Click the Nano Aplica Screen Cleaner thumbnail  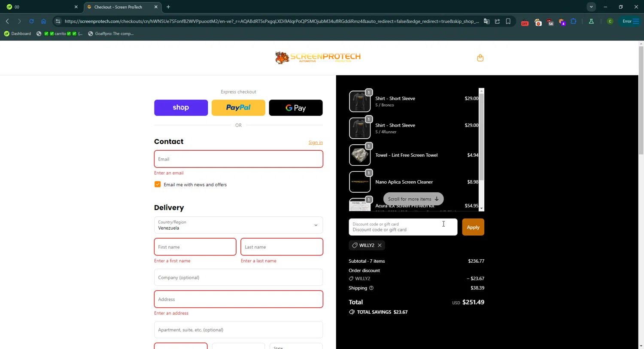tap(360, 182)
